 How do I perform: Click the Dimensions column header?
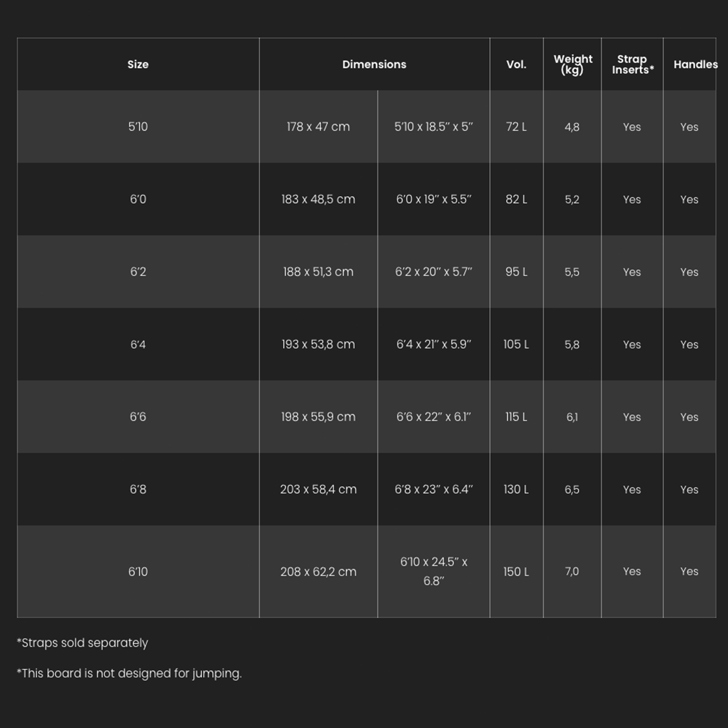coord(374,65)
